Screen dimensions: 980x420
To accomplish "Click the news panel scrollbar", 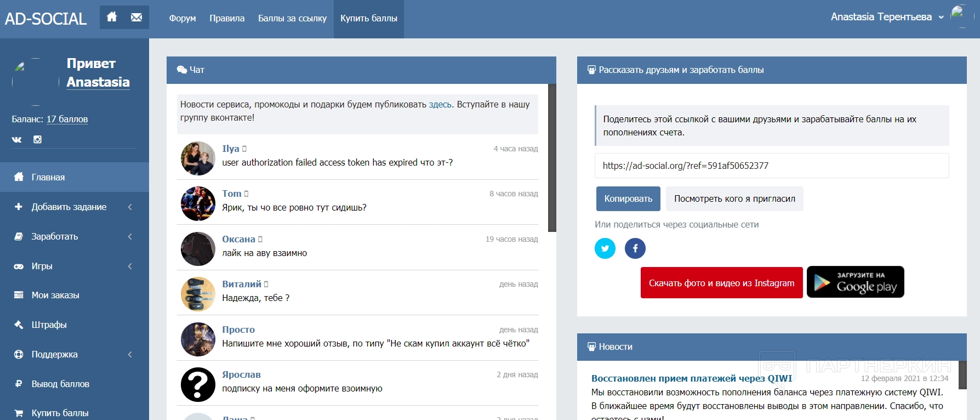I will pyautogui.click(x=962, y=375).
